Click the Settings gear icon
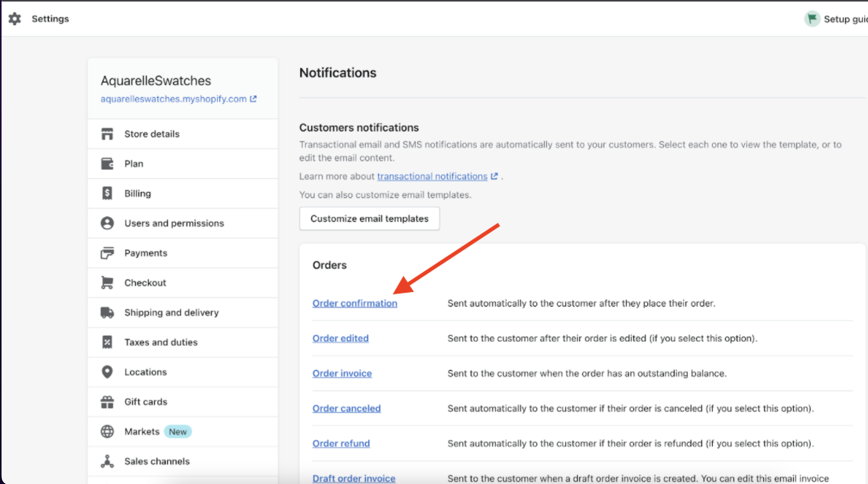 click(x=15, y=19)
